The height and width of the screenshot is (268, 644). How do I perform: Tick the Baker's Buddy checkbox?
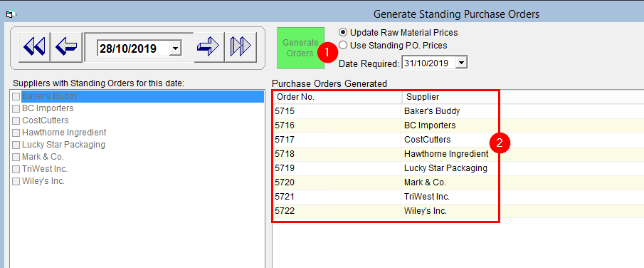16,97
